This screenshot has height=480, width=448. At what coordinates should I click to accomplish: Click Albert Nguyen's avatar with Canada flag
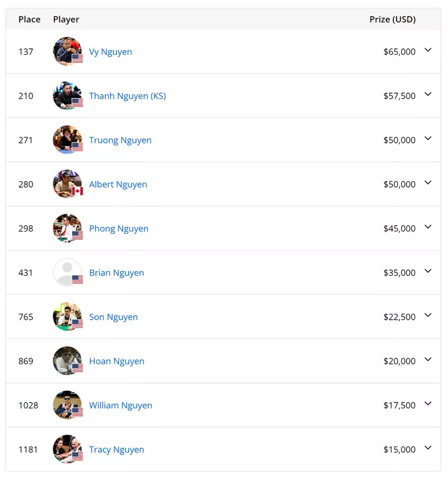(67, 184)
